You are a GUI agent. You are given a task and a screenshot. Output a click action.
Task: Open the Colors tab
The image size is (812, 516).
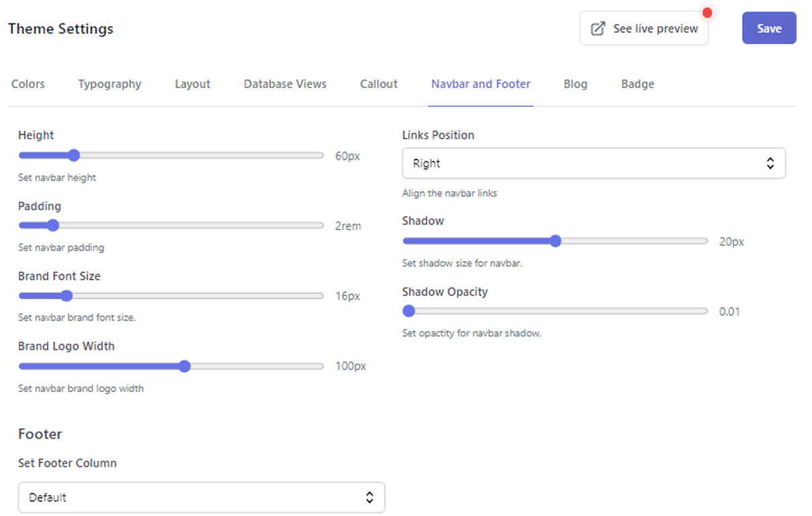[x=28, y=84]
